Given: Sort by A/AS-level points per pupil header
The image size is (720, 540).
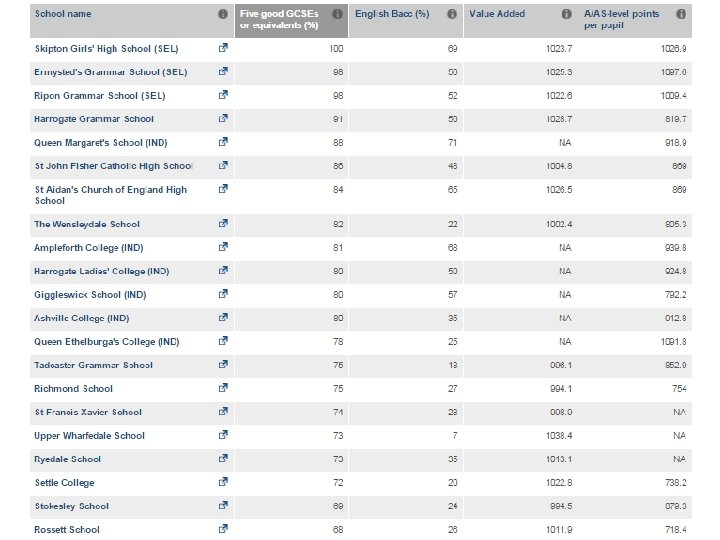Looking at the screenshot, I should (x=622, y=19).
